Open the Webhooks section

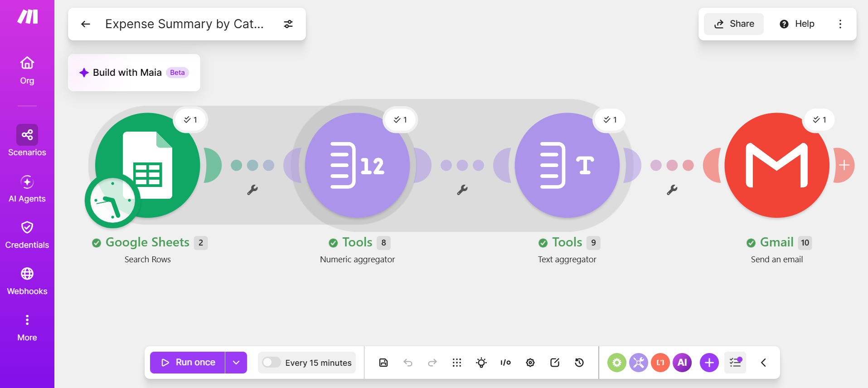[x=27, y=281]
